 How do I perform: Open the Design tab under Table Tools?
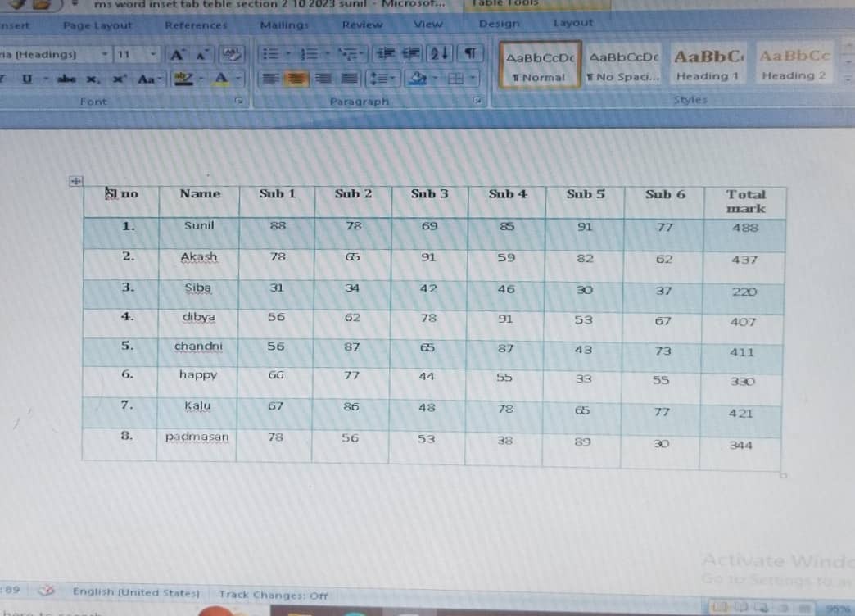click(x=498, y=24)
